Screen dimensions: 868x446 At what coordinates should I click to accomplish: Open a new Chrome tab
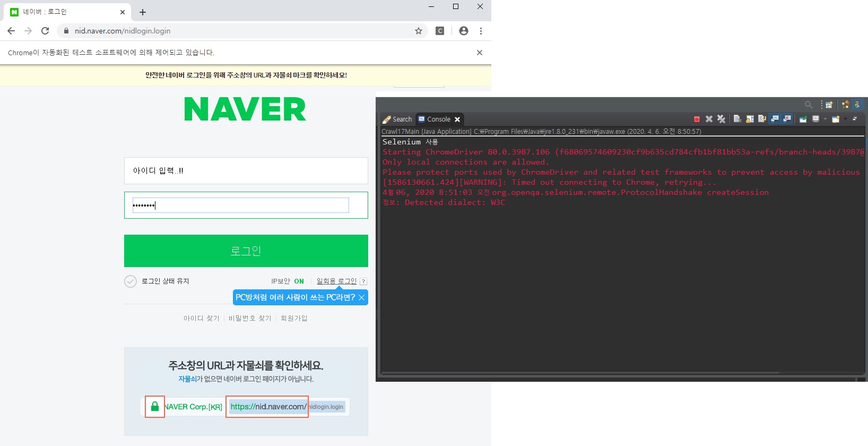[x=143, y=12]
